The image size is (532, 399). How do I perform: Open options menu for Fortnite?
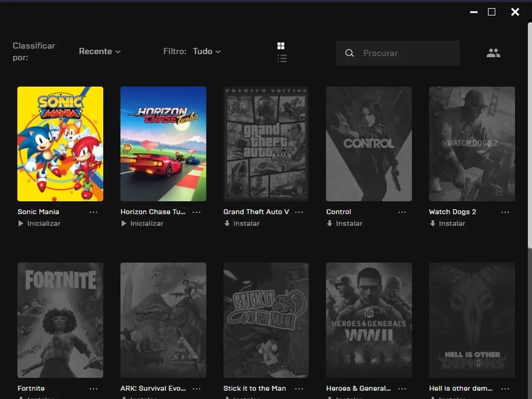pyautogui.click(x=93, y=388)
